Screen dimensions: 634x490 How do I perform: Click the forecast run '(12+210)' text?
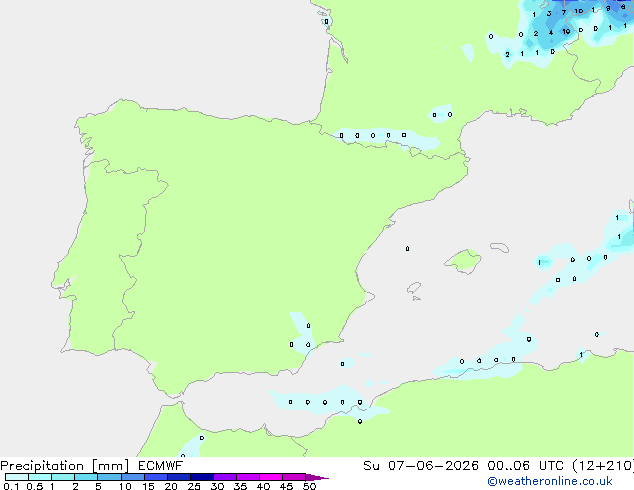pos(603,466)
